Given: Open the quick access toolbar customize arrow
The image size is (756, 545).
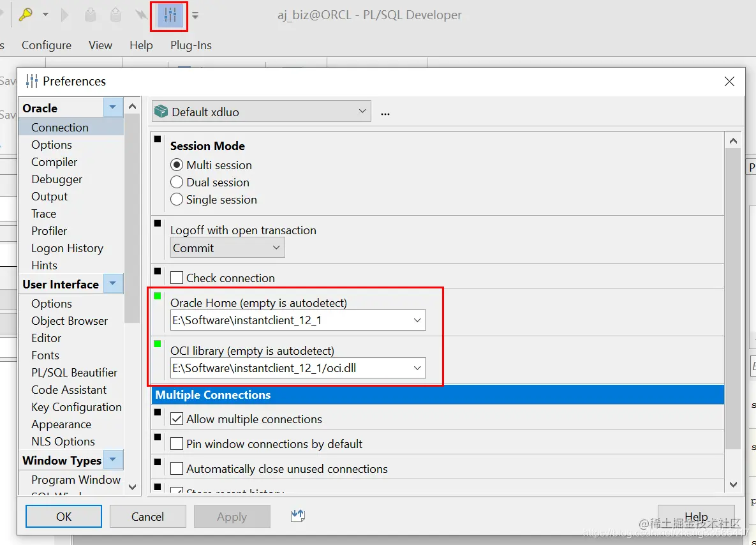Looking at the screenshot, I should [x=195, y=15].
